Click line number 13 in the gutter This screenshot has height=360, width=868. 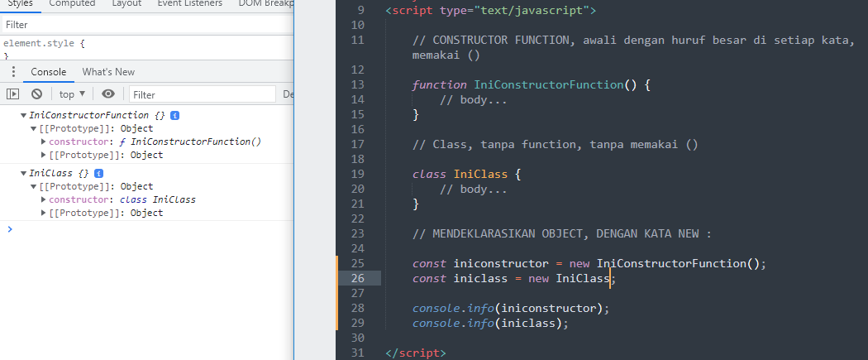[358, 84]
